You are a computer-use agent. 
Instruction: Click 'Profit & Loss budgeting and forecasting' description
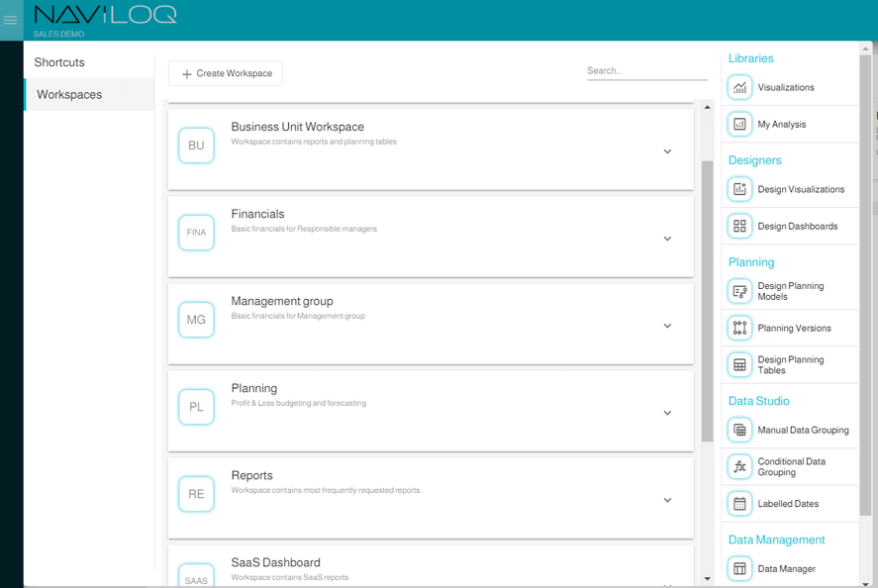tap(299, 403)
